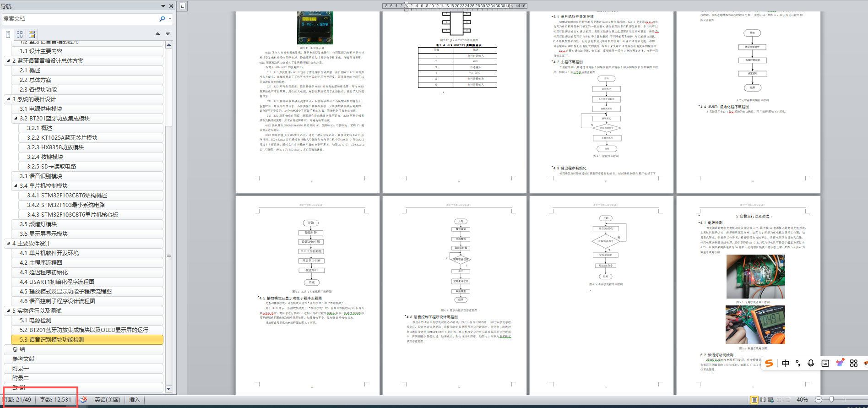Go to heading 3.4.1 STM32F103C8T6结构概述

click(91, 195)
